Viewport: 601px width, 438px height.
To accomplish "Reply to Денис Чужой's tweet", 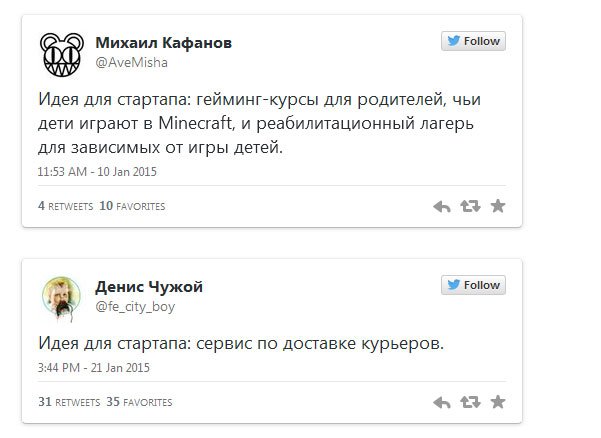I will [x=442, y=402].
